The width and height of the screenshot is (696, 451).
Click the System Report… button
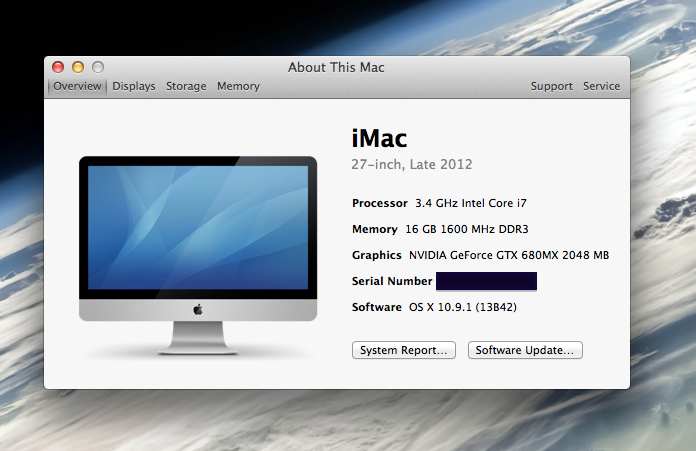(x=403, y=350)
